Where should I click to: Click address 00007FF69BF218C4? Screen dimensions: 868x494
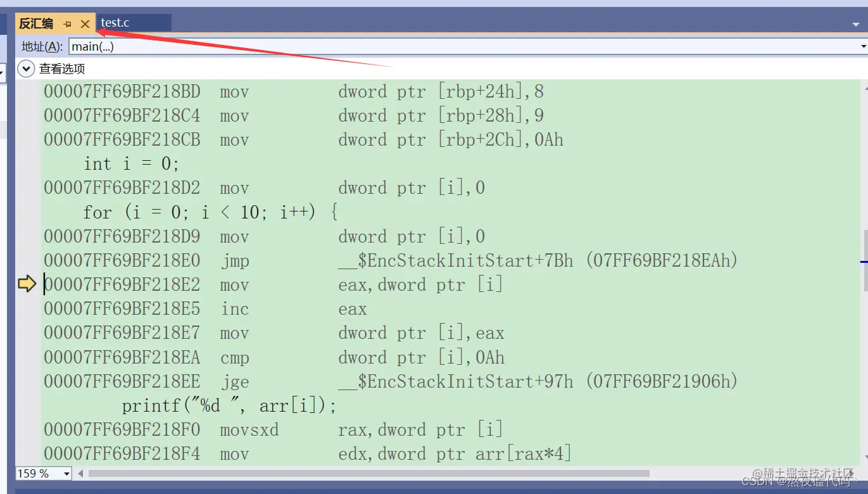[122, 116]
